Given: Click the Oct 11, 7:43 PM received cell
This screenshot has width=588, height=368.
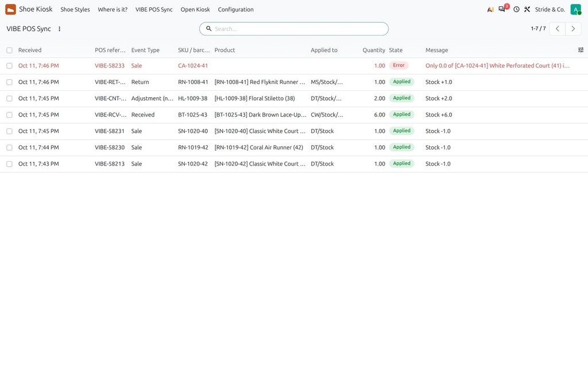Looking at the screenshot, I should [x=38, y=164].
